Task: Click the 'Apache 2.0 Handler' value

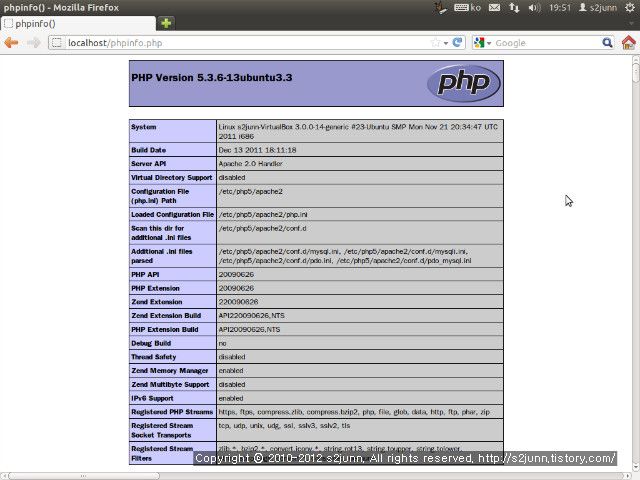Action: 250,164
